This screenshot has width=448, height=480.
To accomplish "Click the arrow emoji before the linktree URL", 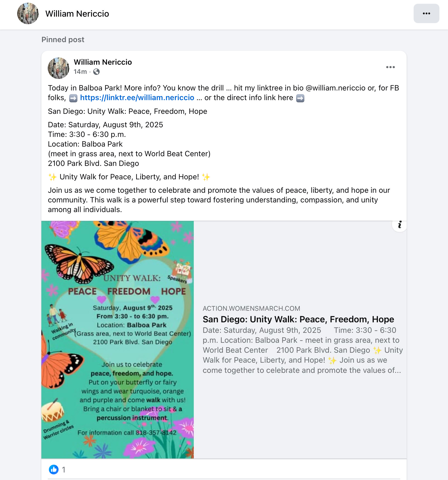I will [73, 98].
